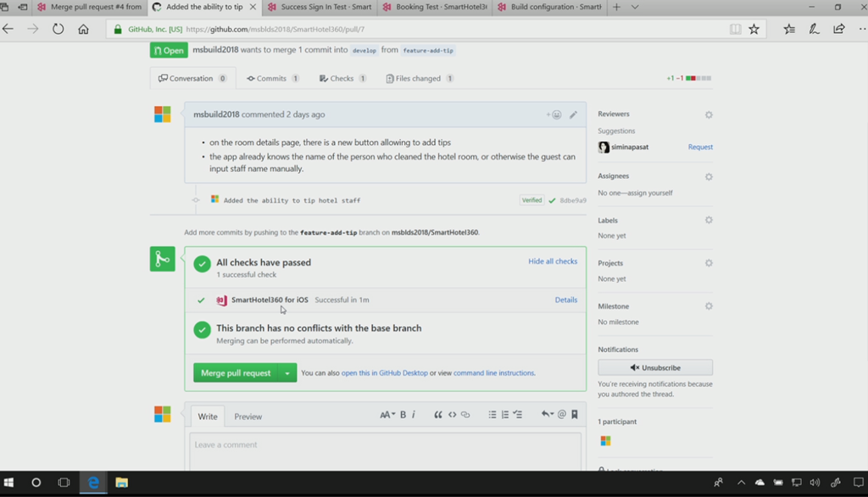Switch to Conversation tab

[x=192, y=78]
